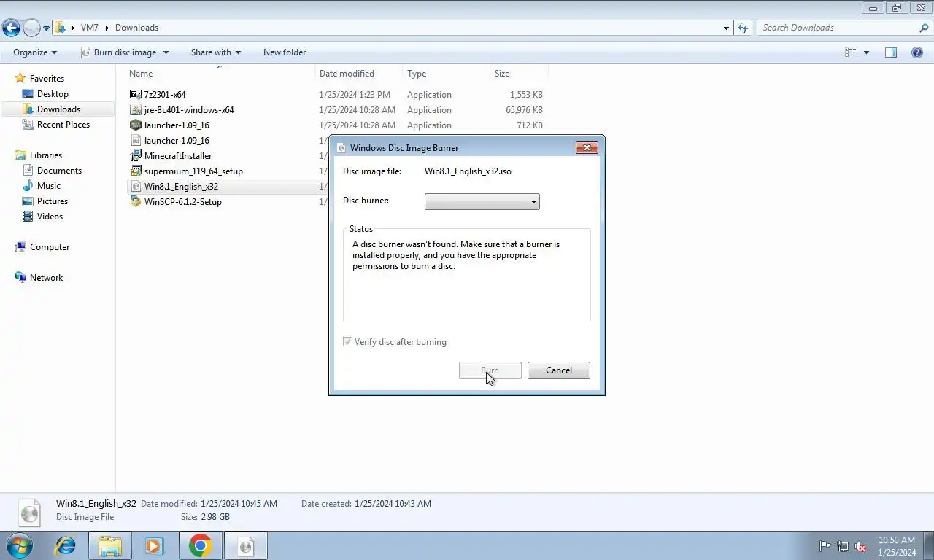This screenshot has width=934, height=560.
Task: Click Burn disc image toolbar button
Action: (118, 52)
